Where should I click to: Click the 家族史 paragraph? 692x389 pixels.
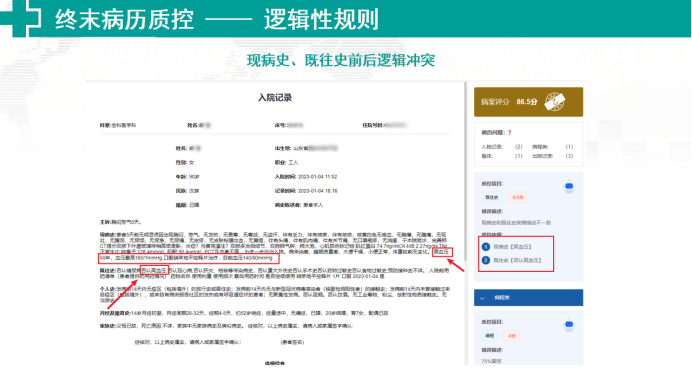[226, 326]
